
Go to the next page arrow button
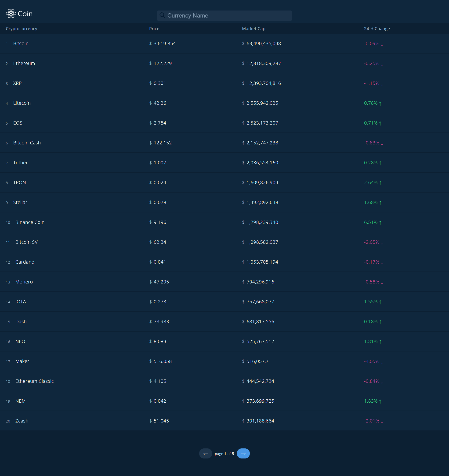coord(243,454)
